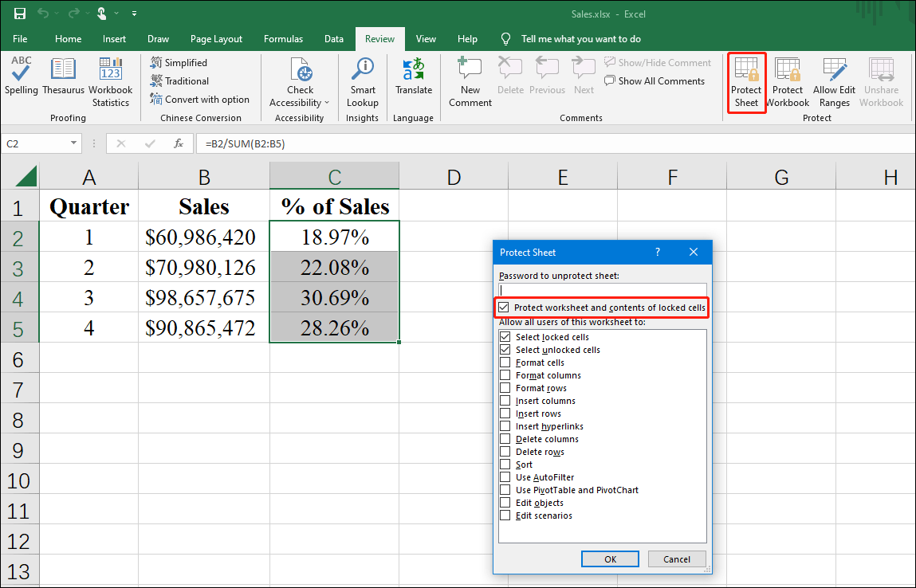Open the Help tab

(x=467, y=38)
